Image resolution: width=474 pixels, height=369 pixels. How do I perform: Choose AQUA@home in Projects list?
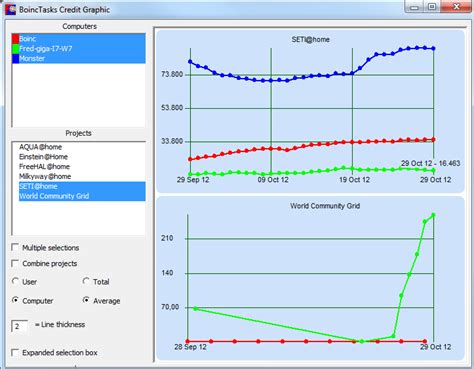tap(40, 147)
